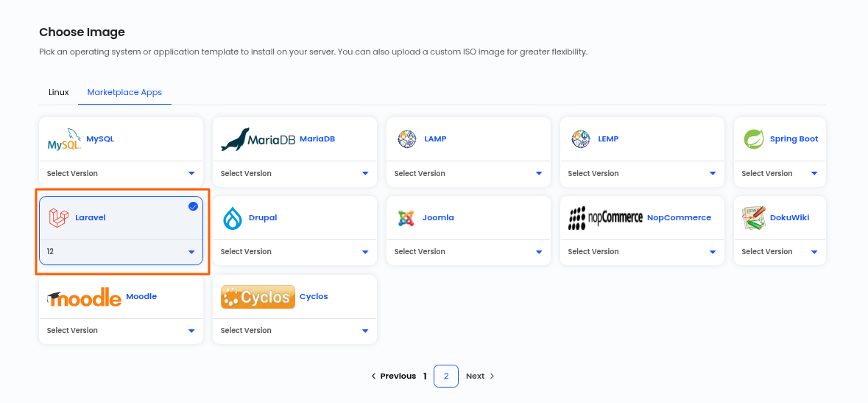Select the DokuWiki notepad icon
Image resolution: width=868 pixels, height=403 pixels.
tap(754, 218)
